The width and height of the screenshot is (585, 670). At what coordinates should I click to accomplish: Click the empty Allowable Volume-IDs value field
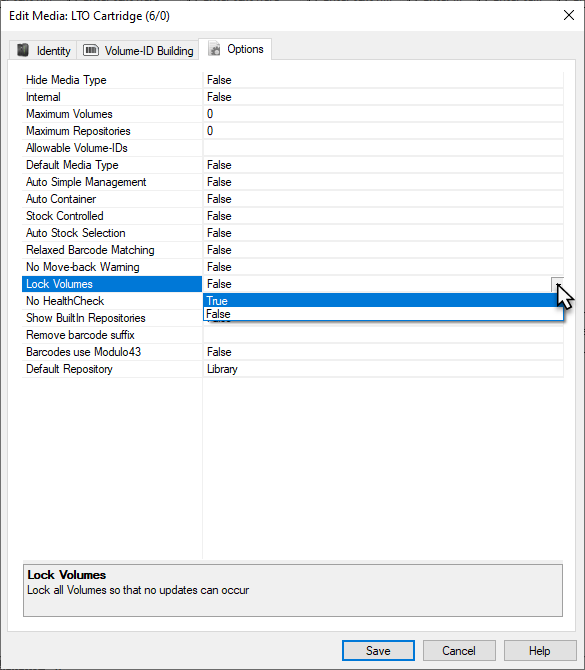(x=383, y=148)
